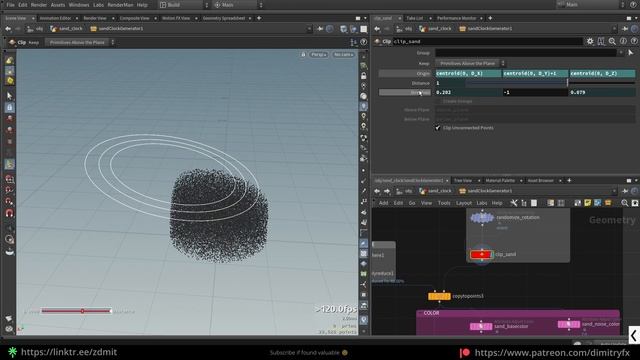Adjust the Distance slider

coord(567,83)
